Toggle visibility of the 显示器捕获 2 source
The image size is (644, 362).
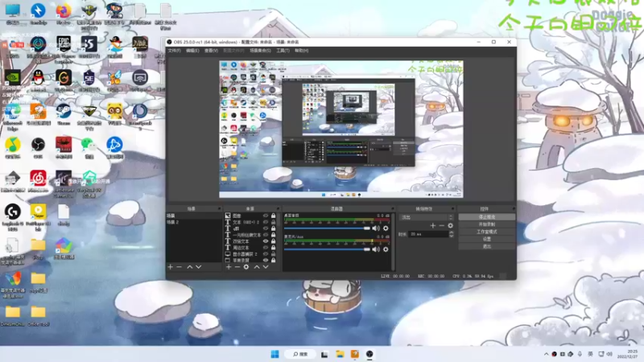pos(266,254)
